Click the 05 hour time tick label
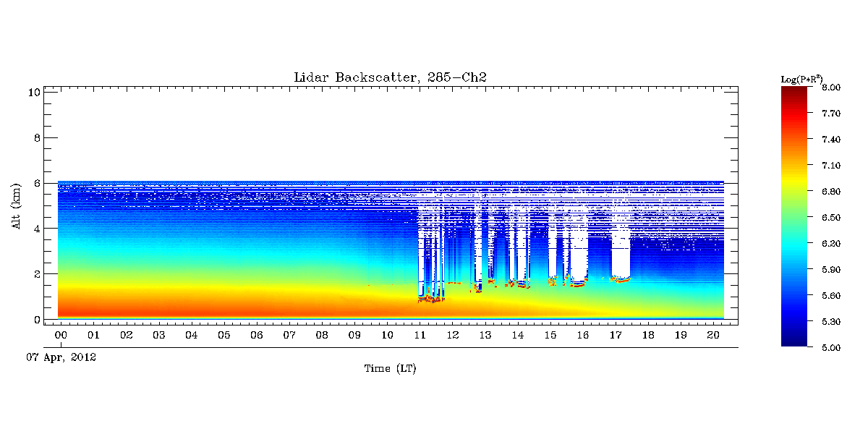 pyautogui.click(x=224, y=336)
